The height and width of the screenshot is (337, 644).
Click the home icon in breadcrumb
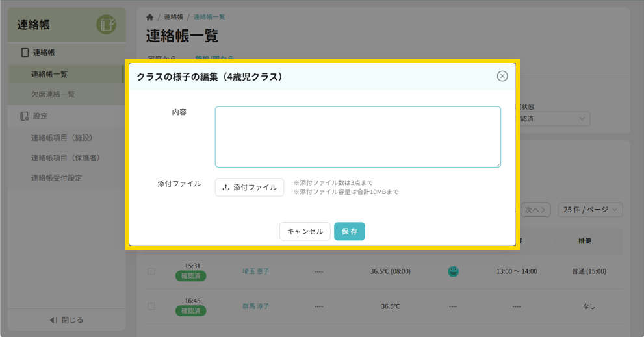[150, 17]
